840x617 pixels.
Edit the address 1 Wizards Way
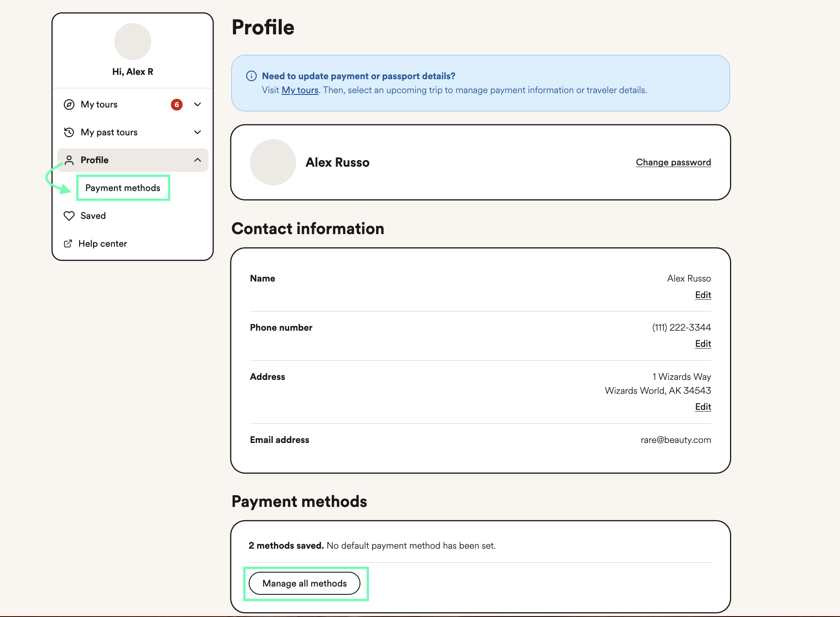coord(703,407)
